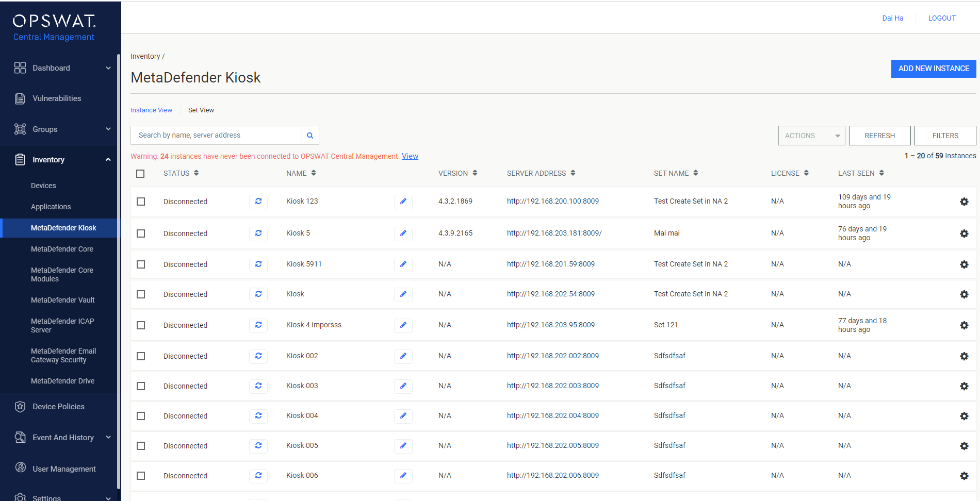
Task: Open settings gear for Kiosk 004
Action: (x=964, y=416)
